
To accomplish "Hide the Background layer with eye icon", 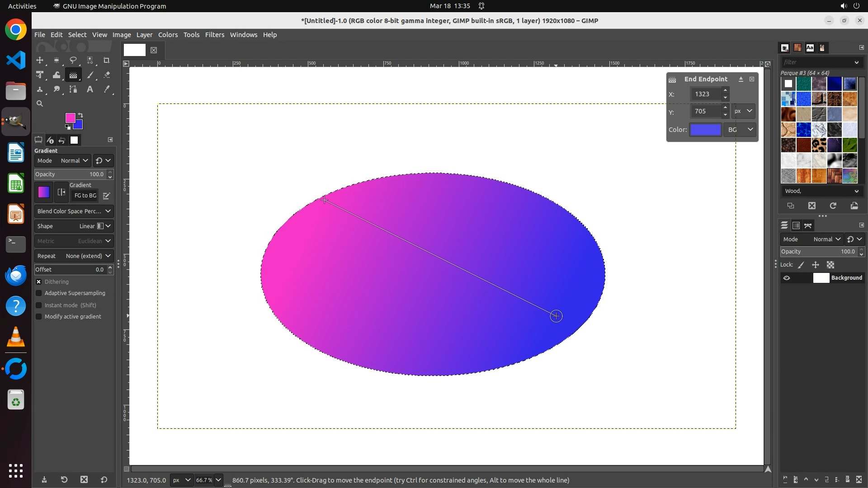I will (787, 278).
